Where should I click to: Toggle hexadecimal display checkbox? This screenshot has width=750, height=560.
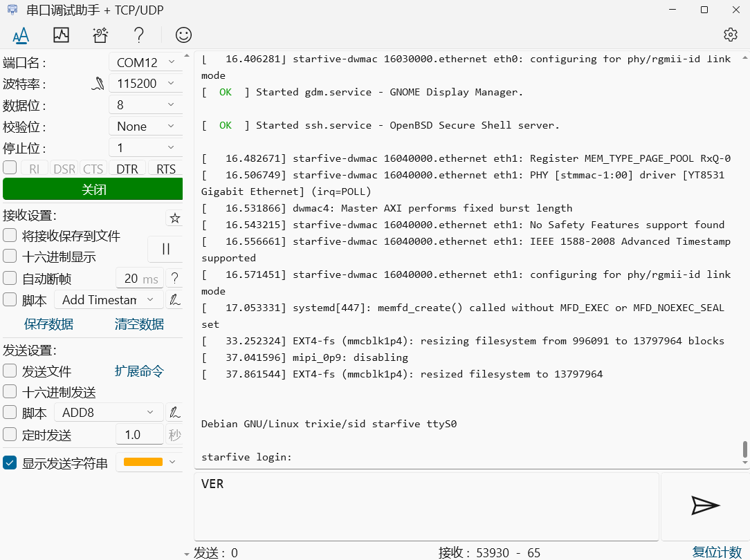(10, 256)
